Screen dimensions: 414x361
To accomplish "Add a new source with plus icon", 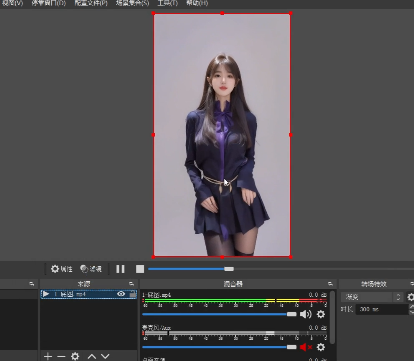I will (48, 356).
